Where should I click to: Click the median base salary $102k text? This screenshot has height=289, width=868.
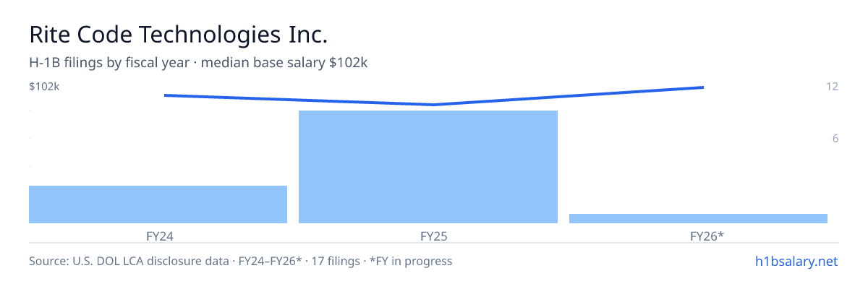(284, 63)
